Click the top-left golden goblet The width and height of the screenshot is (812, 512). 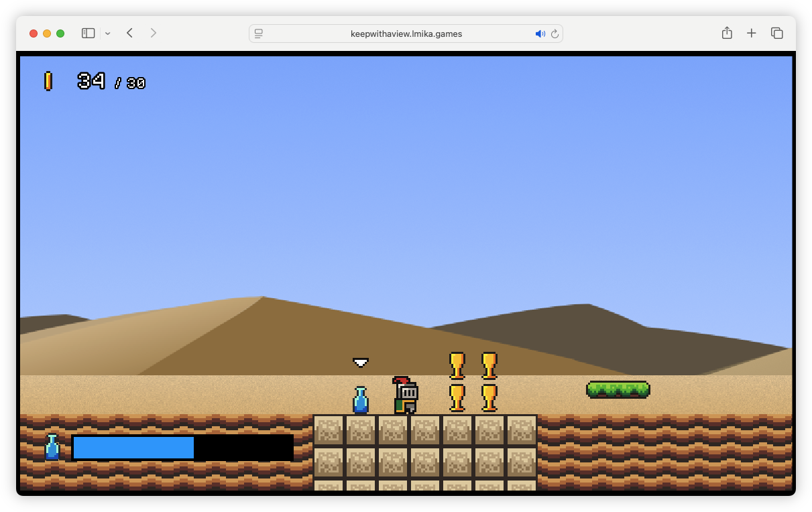click(457, 366)
